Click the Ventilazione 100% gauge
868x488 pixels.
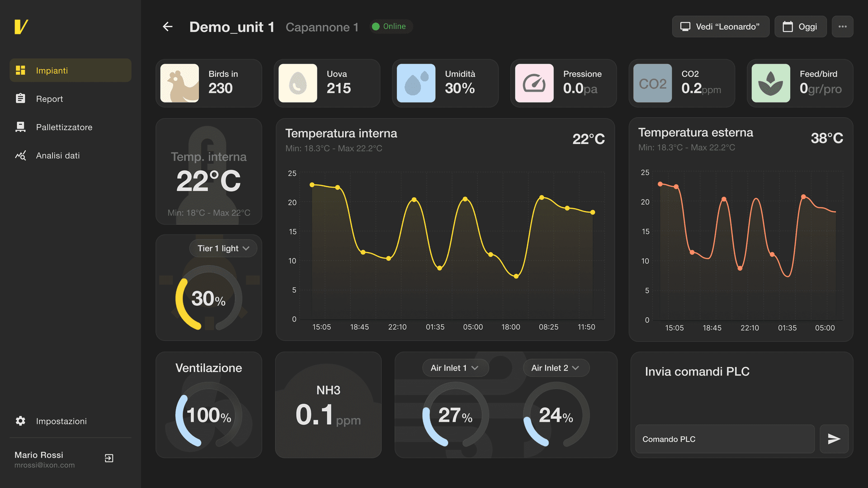tap(208, 415)
